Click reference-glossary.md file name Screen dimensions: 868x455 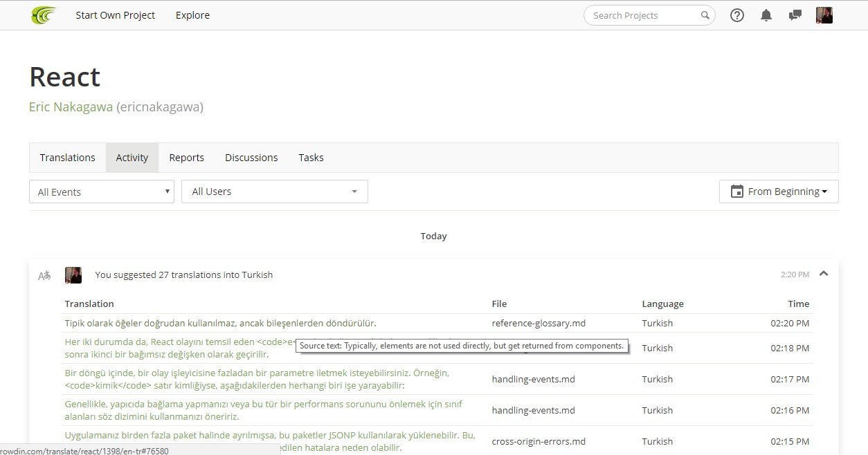click(x=539, y=323)
